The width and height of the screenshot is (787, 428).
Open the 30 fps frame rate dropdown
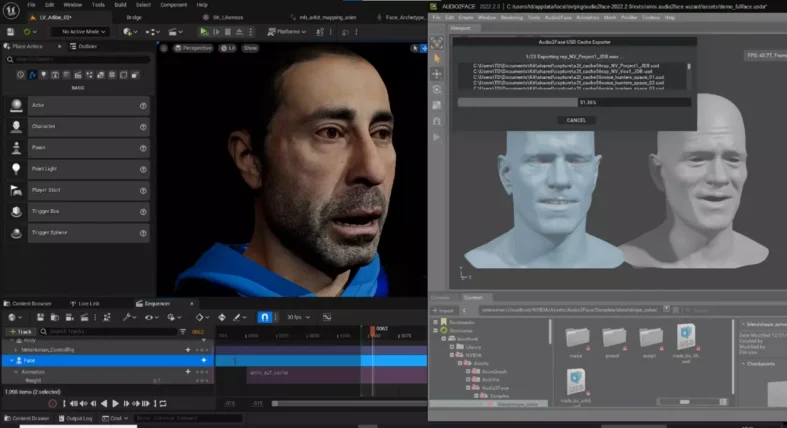point(296,317)
